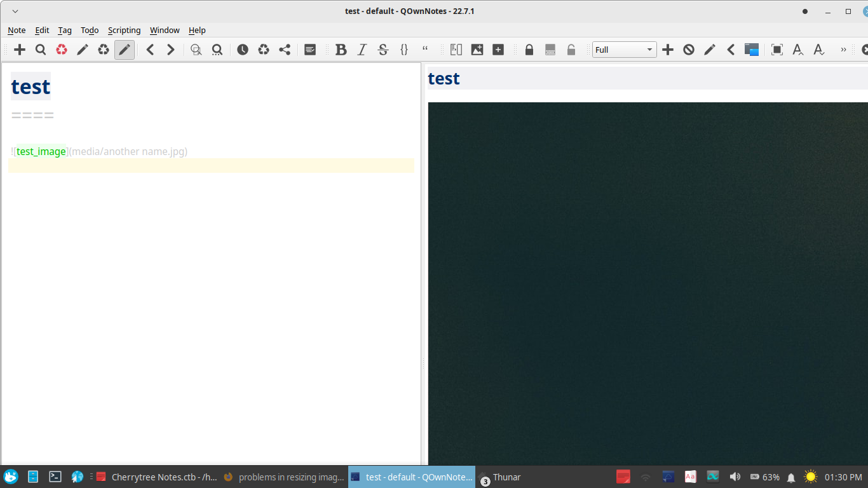The image size is (868, 488).
Task: Expand the hidden toolbar items chevron
Action: click(844, 50)
